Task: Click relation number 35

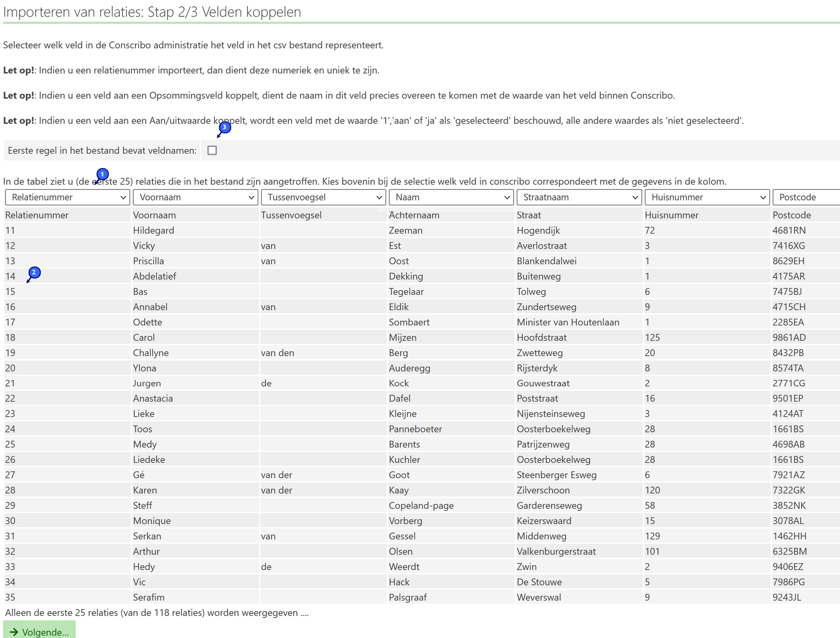Action: pos(10,597)
